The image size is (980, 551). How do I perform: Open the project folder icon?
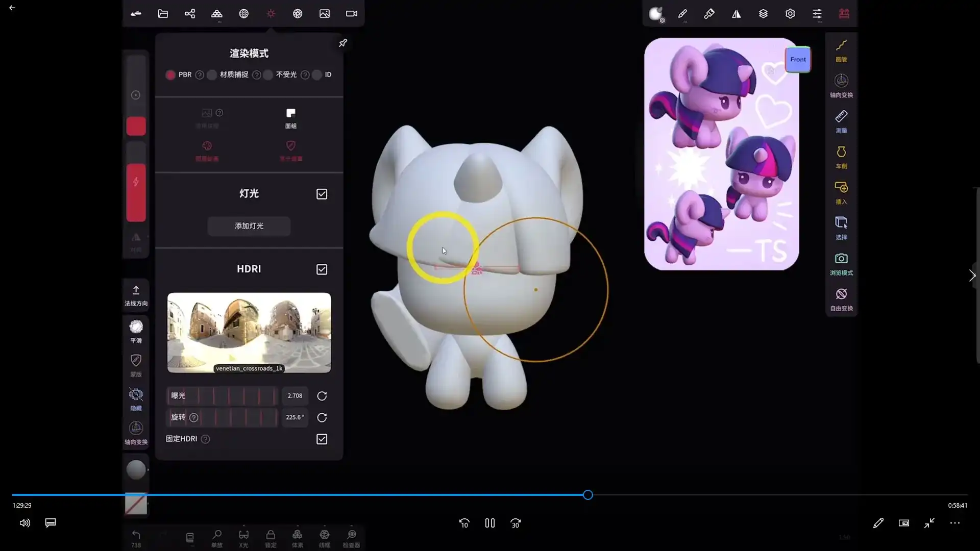[x=162, y=14]
